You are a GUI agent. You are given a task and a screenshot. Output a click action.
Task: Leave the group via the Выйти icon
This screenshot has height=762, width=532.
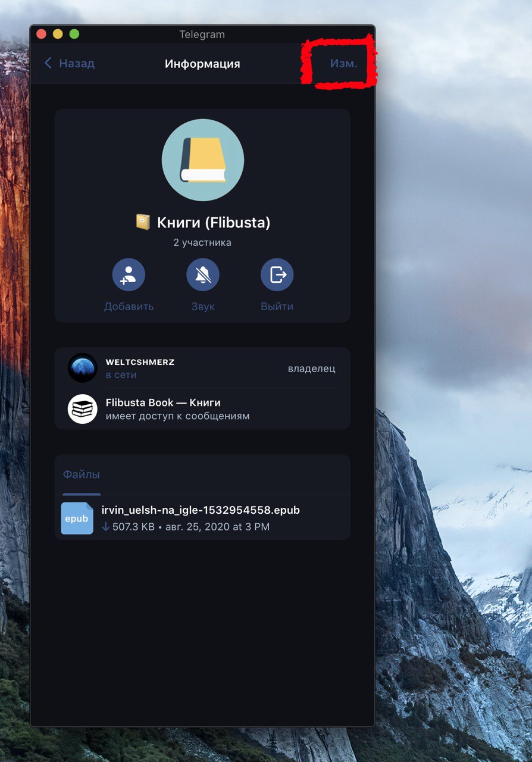point(277,275)
